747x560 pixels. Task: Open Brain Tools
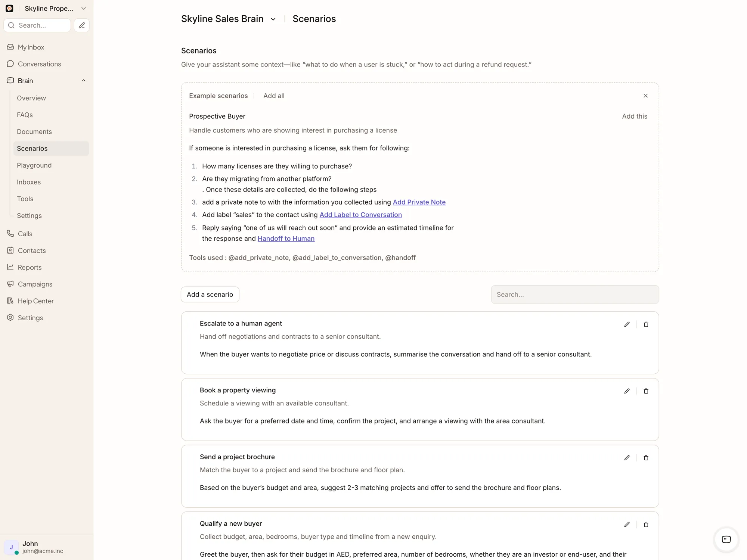click(25, 199)
